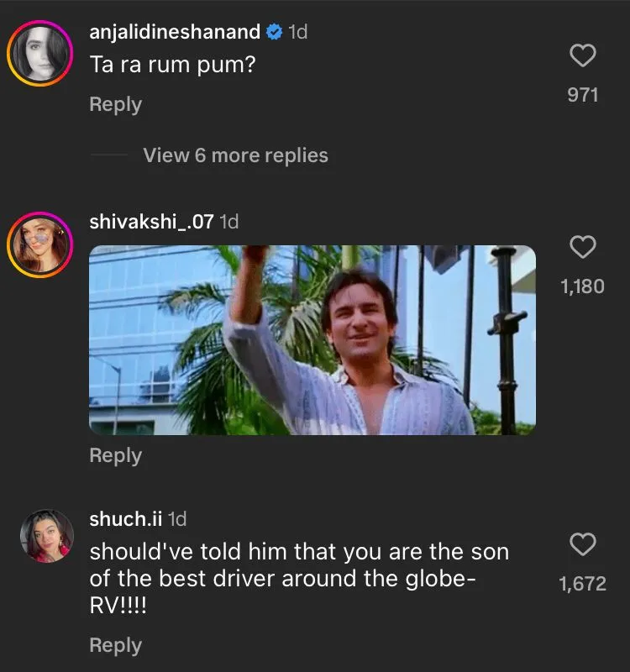Open anjalidineshanand's profile picture
The height and width of the screenshot is (672, 630).
click(39, 53)
